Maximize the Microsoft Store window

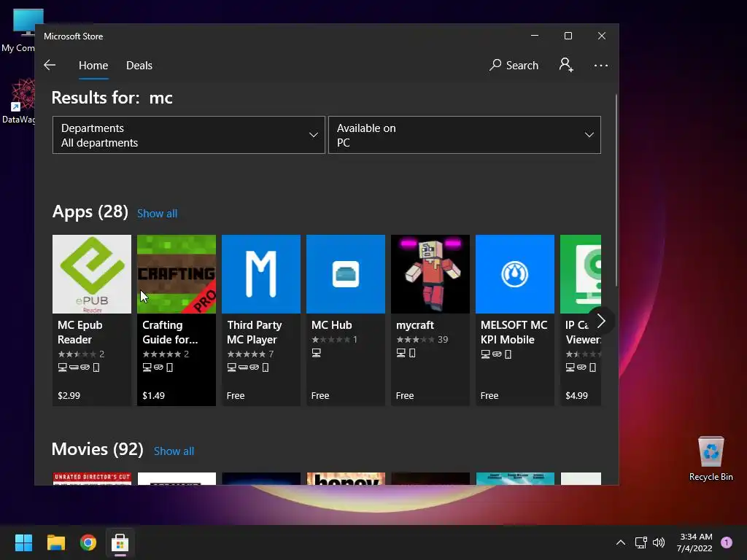click(568, 36)
